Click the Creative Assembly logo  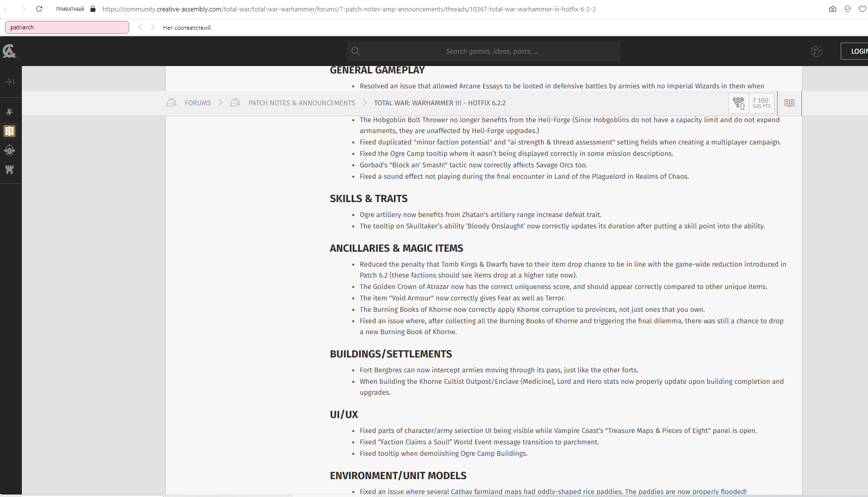pyautogui.click(x=9, y=51)
